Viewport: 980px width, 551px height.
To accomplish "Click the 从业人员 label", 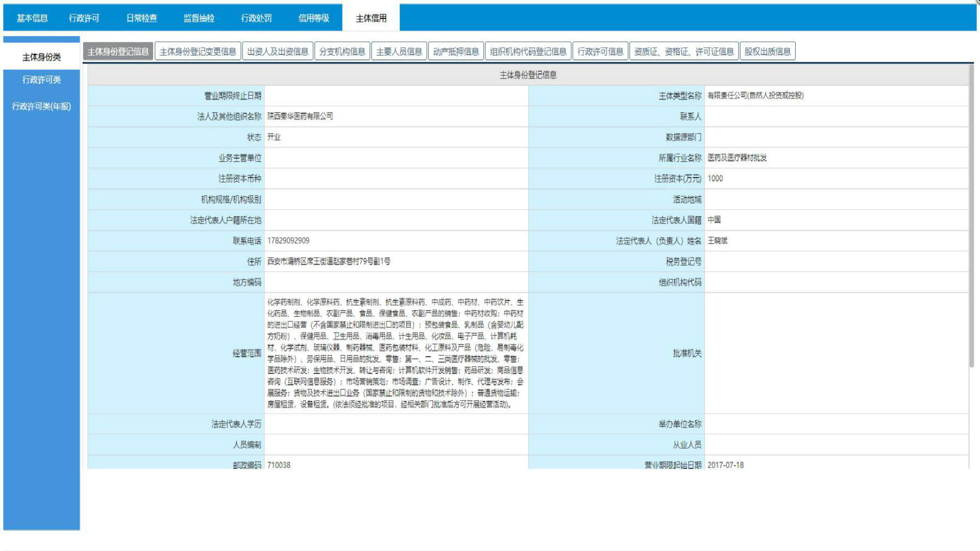I will (687, 445).
